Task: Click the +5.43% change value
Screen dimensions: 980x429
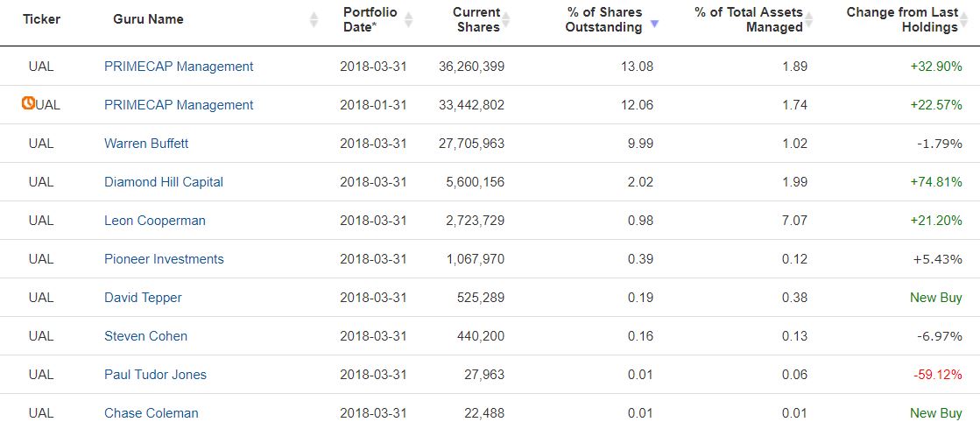Action: (938, 259)
